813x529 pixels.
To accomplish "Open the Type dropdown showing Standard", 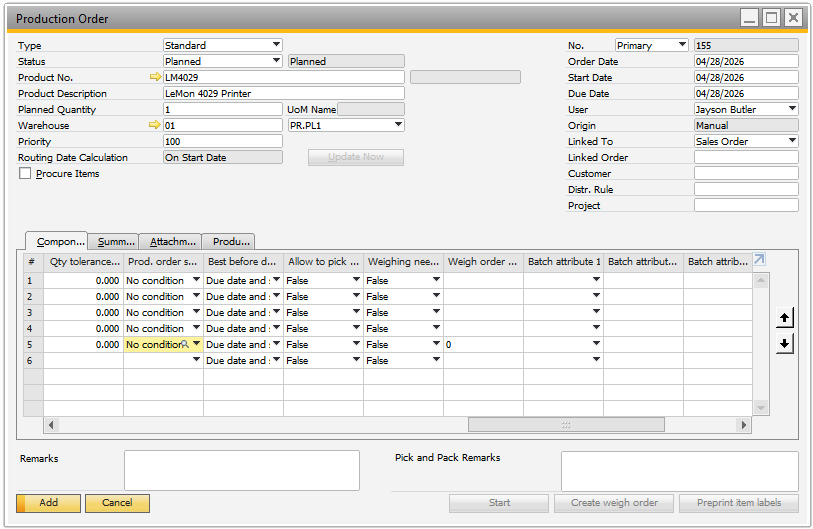I will point(276,45).
